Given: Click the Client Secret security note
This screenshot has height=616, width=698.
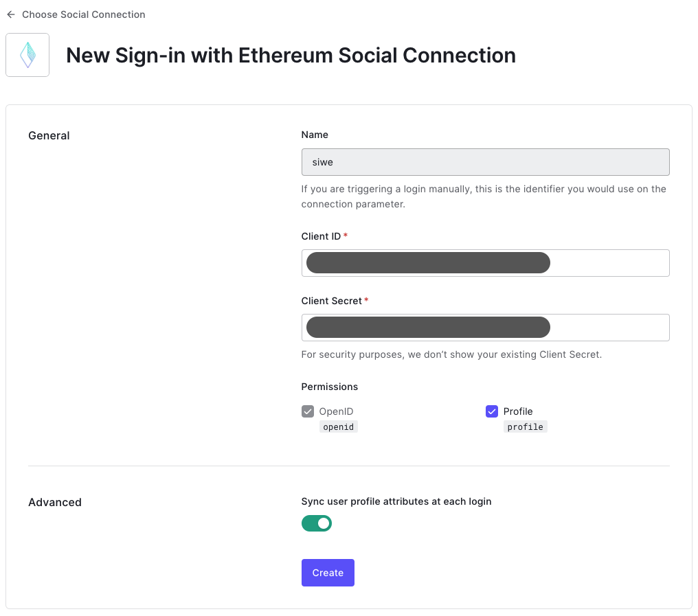Looking at the screenshot, I should point(451,355).
